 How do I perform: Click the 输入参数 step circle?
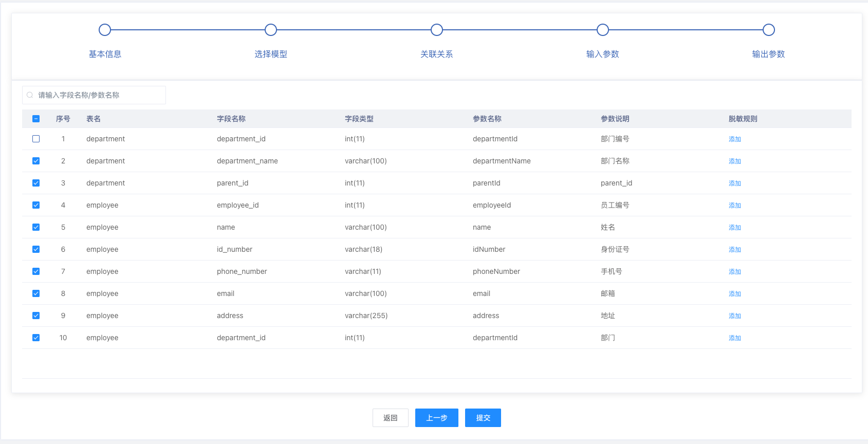click(x=603, y=30)
